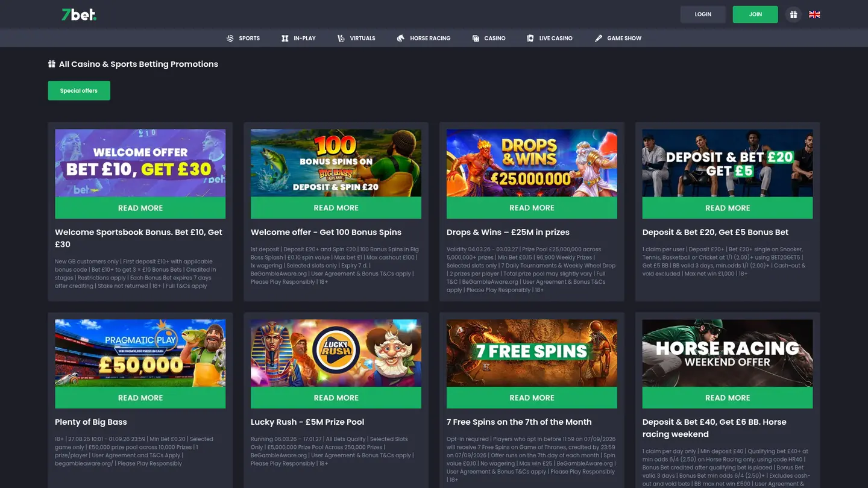Click the 'All Casino & Sports Betting Promotions' heading

pos(139,64)
